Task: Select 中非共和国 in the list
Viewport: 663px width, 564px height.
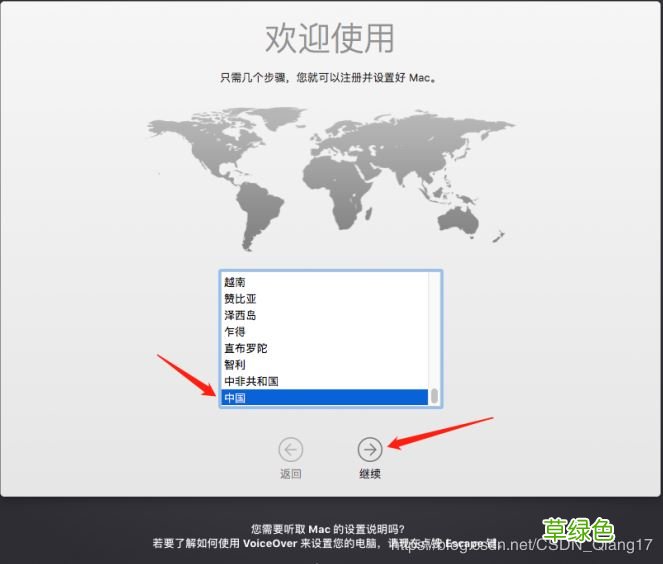Action: [324, 381]
